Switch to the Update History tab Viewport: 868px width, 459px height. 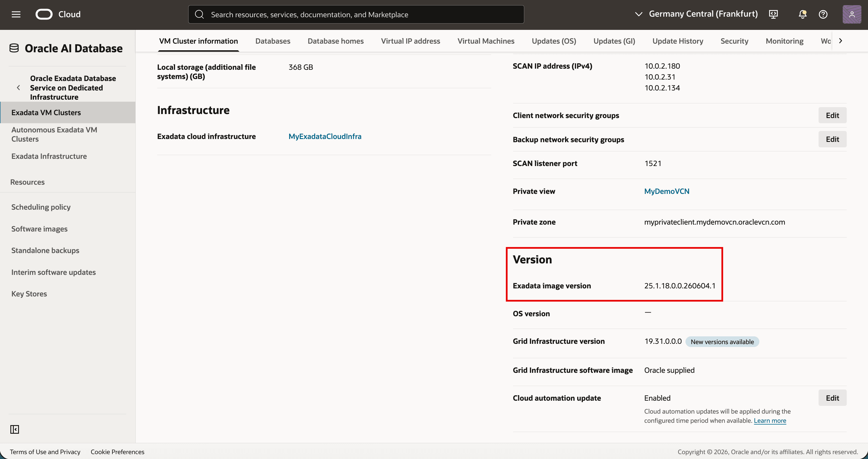[x=678, y=41]
